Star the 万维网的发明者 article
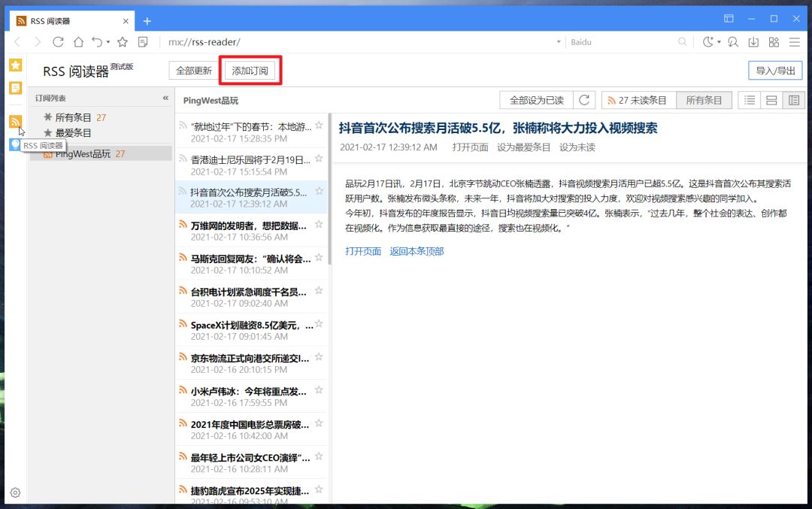This screenshot has width=812, height=509. pyautogui.click(x=319, y=224)
